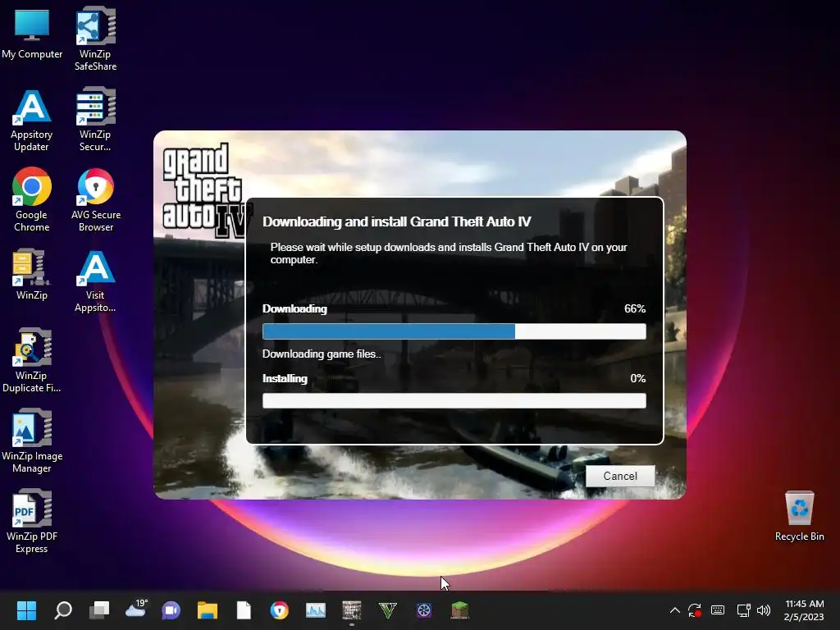The height and width of the screenshot is (630, 840).
Task: Open the purple wheel app on taskbar
Action: point(424,610)
